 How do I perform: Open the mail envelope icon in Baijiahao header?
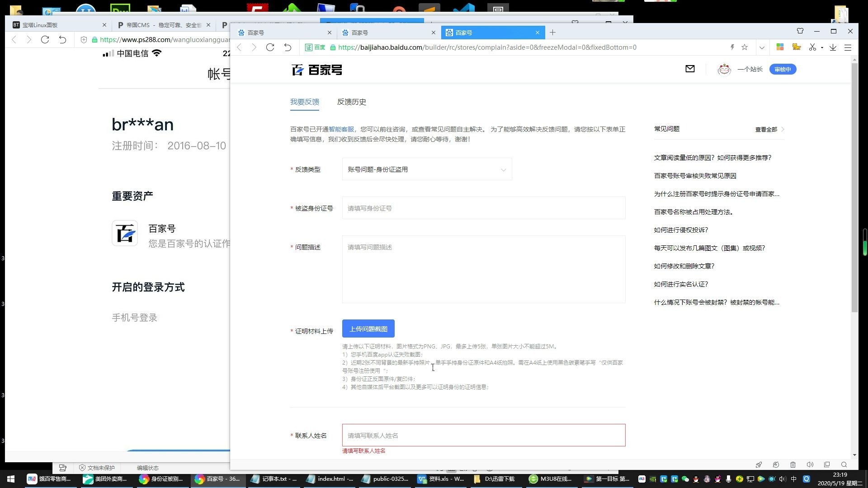pyautogui.click(x=690, y=69)
